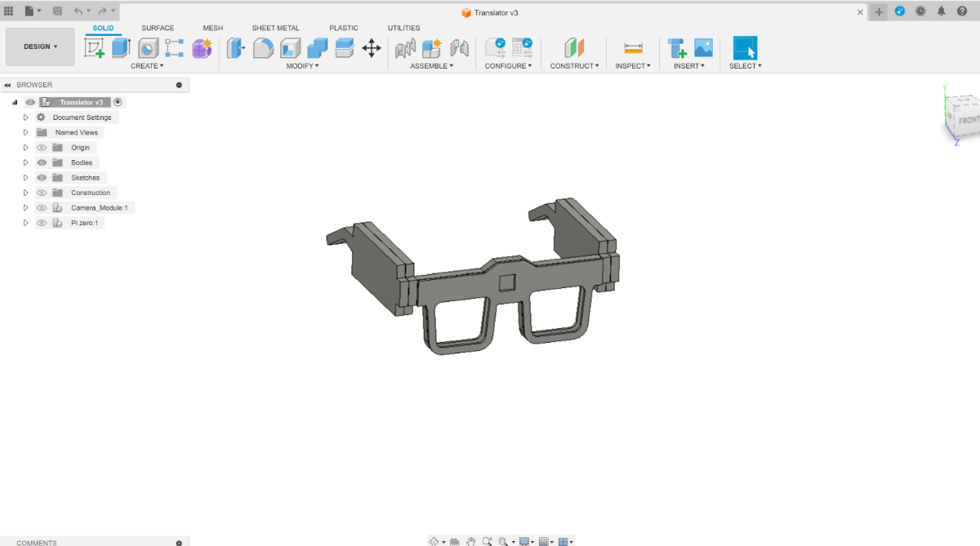Switch to the SHEET METAL tab

[275, 28]
